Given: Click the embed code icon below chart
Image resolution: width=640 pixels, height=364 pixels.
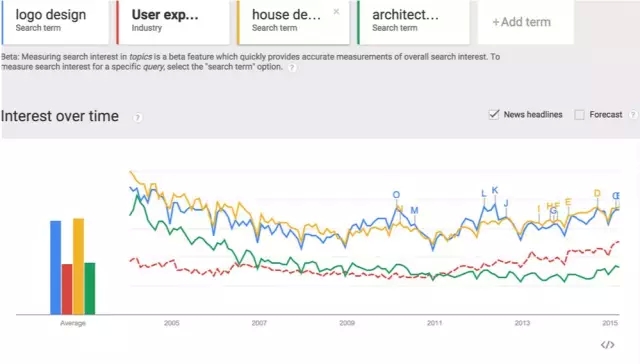Looking at the screenshot, I should [x=607, y=345].
